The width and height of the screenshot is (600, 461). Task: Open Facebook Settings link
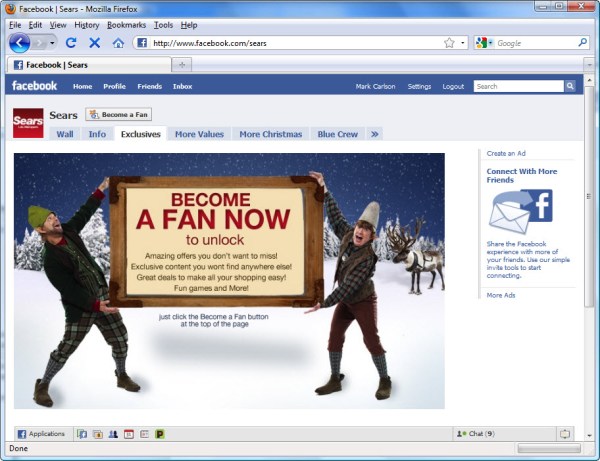(x=419, y=86)
